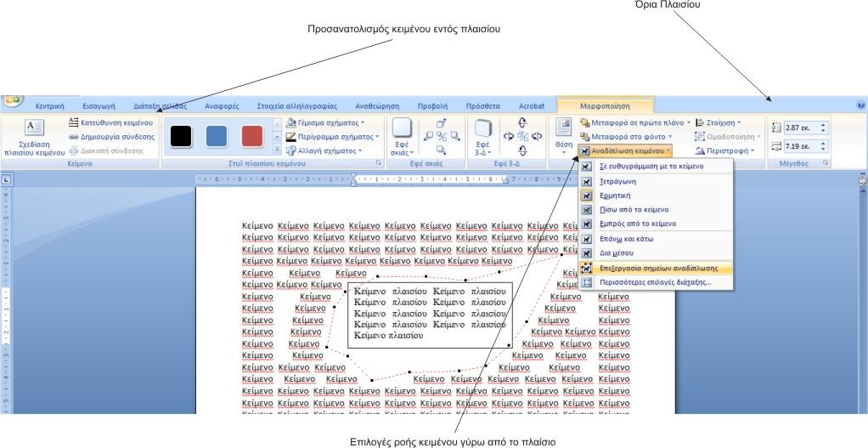Open the Διάταξη σελίδας tab
Viewport: 868px width, 448px height.
tap(160, 105)
